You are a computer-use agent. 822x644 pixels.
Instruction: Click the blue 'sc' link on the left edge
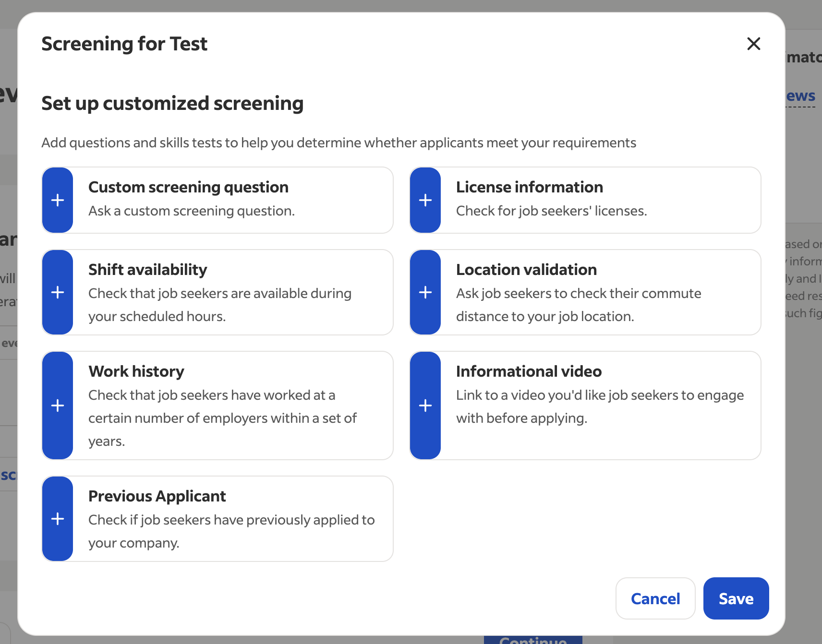9,475
